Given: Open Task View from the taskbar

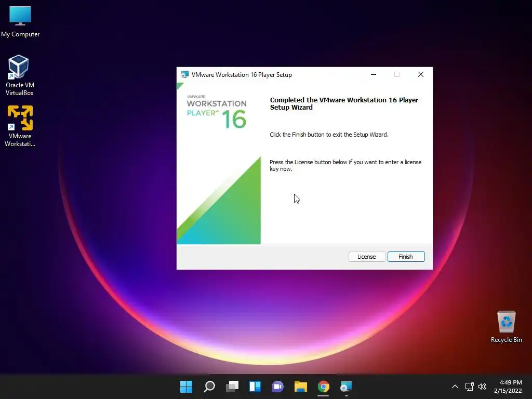Looking at the screenshot, I should [232, 387].
